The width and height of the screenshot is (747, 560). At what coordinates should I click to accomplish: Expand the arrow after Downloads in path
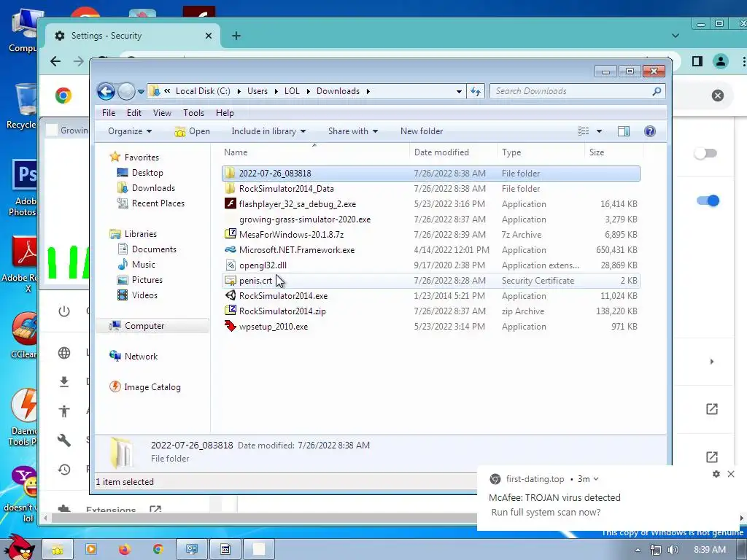[368, 91]
